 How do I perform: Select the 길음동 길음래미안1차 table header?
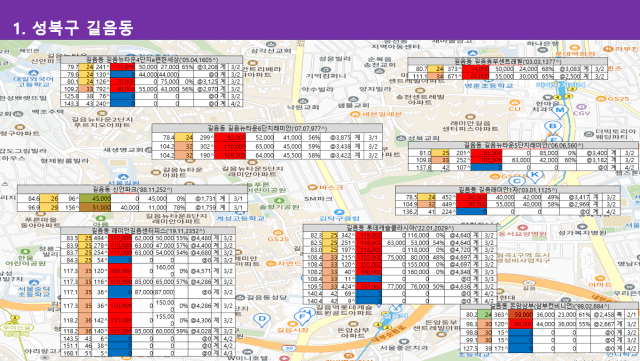(507, 190)
